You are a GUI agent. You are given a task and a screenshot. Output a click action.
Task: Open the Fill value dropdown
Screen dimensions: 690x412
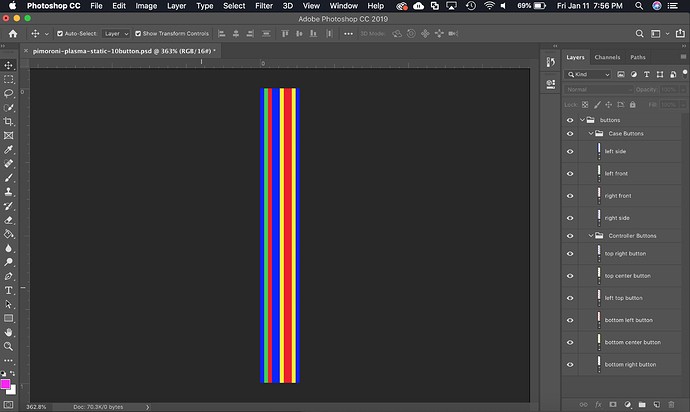click(x=683, y=105)
